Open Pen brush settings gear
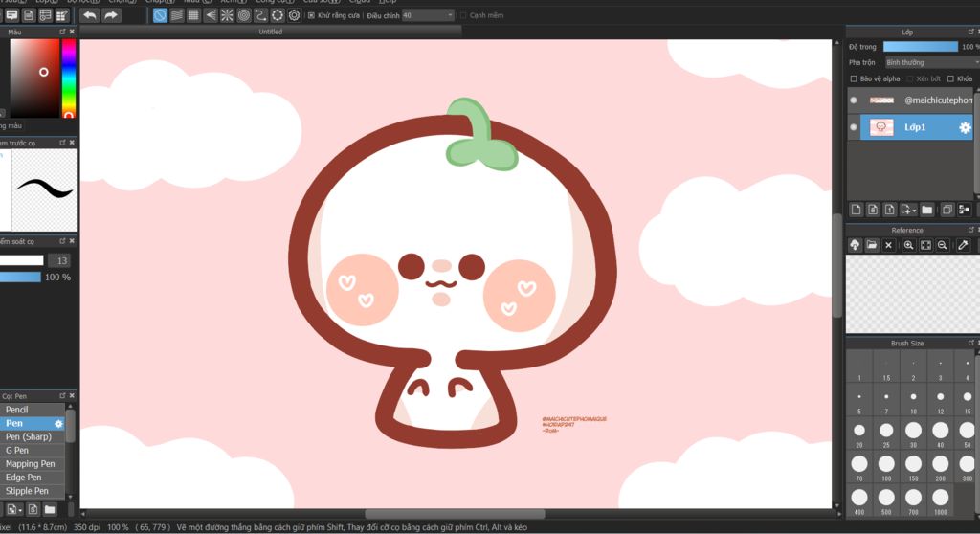Screen dimensions: 980x534 point(58,423)
